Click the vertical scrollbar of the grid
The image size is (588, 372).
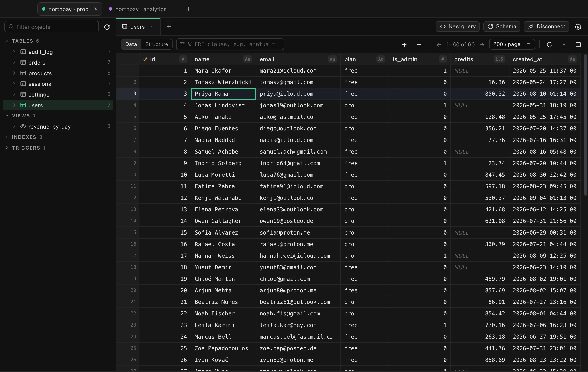(x=585, y=125)
